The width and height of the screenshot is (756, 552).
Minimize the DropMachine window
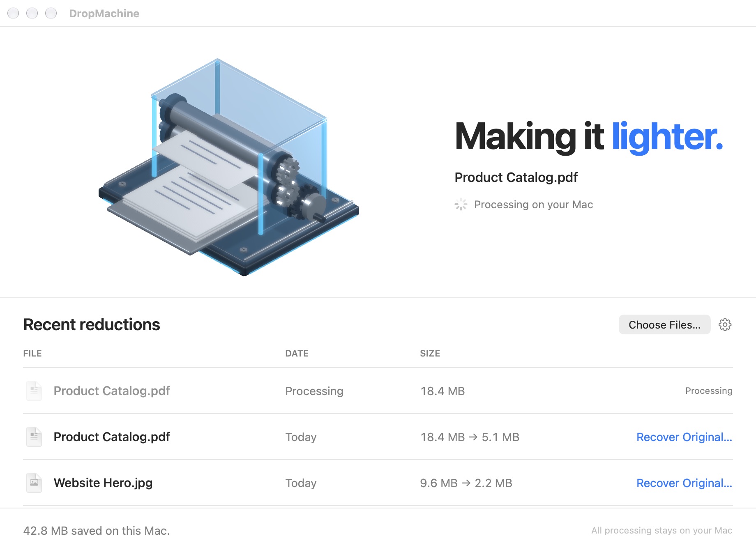[x=32, y=13]
